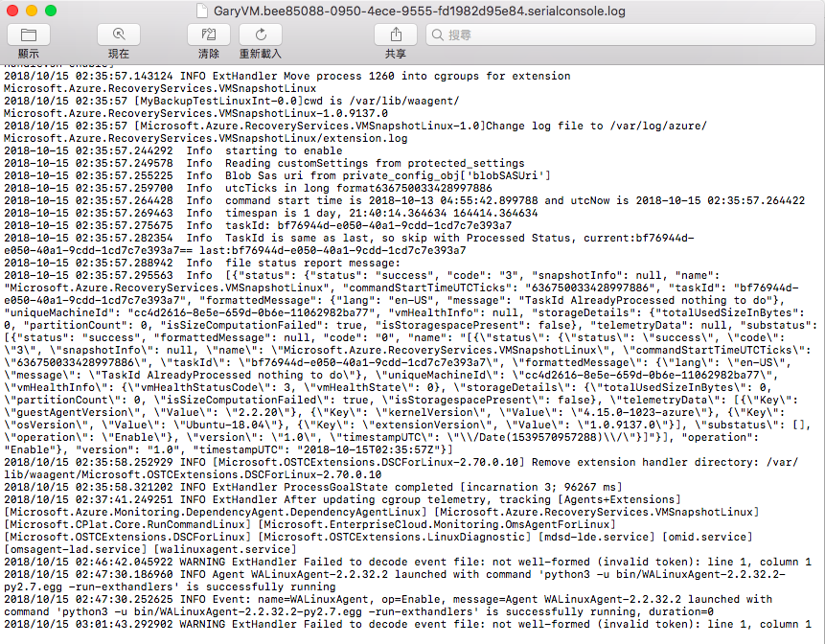The width and height of the screenshot is (825, 644).
Task: Click 'ProcessGoalState completed [incarnation 3' line
Action: click(x=313, y=487)
